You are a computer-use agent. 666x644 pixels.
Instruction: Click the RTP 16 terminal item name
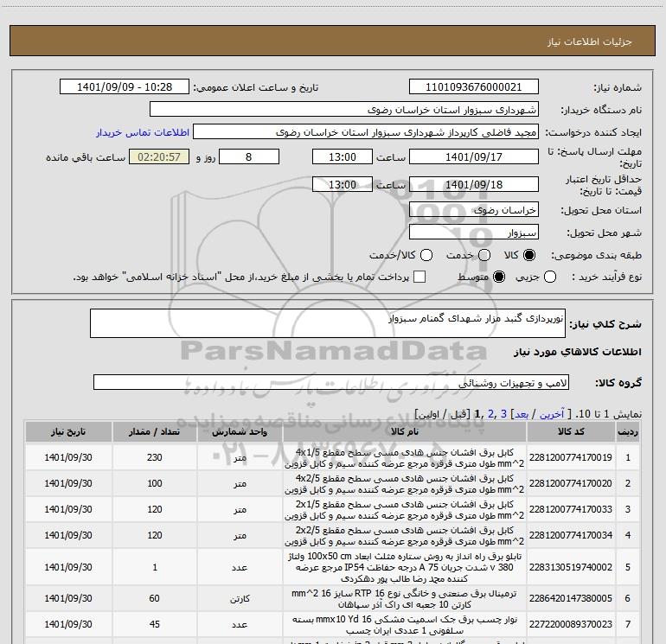405,598
